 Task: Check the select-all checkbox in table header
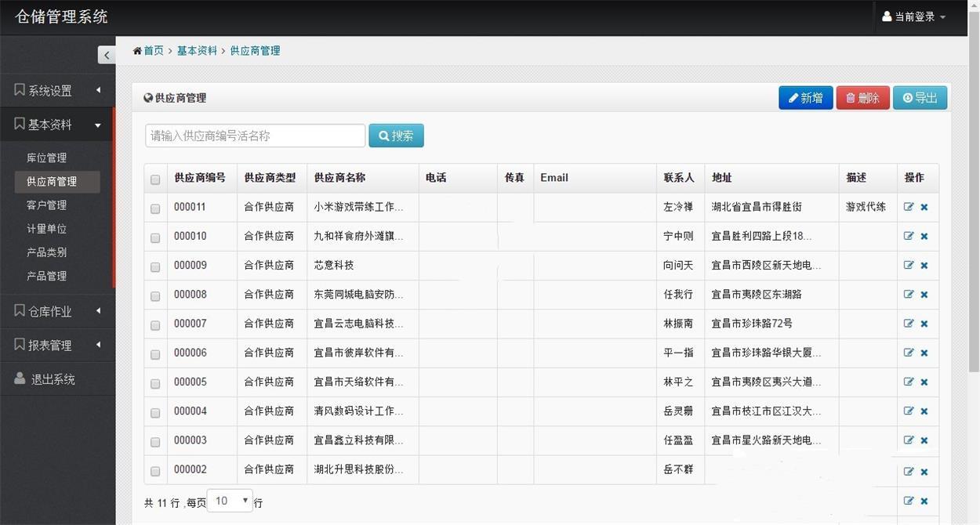point(155,179)
